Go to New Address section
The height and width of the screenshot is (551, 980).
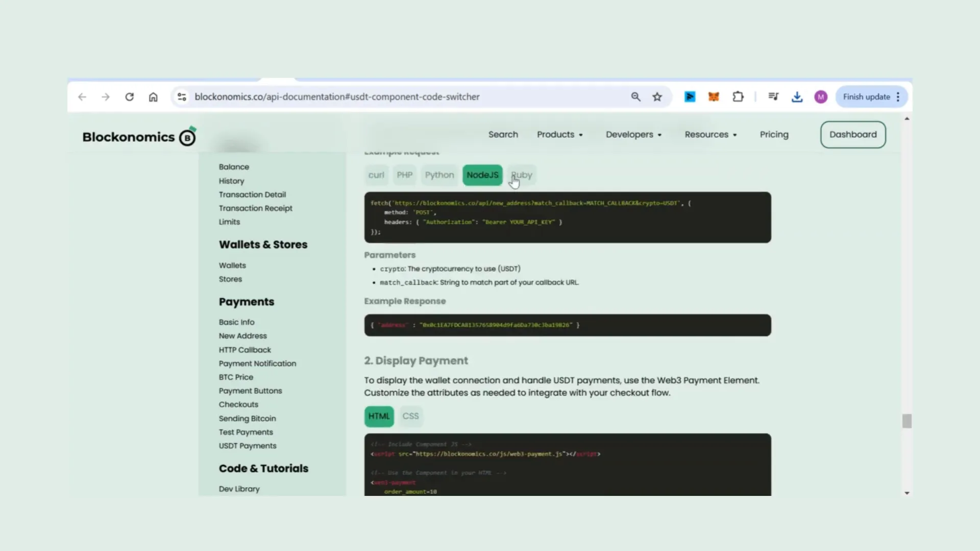coord(242,336)
